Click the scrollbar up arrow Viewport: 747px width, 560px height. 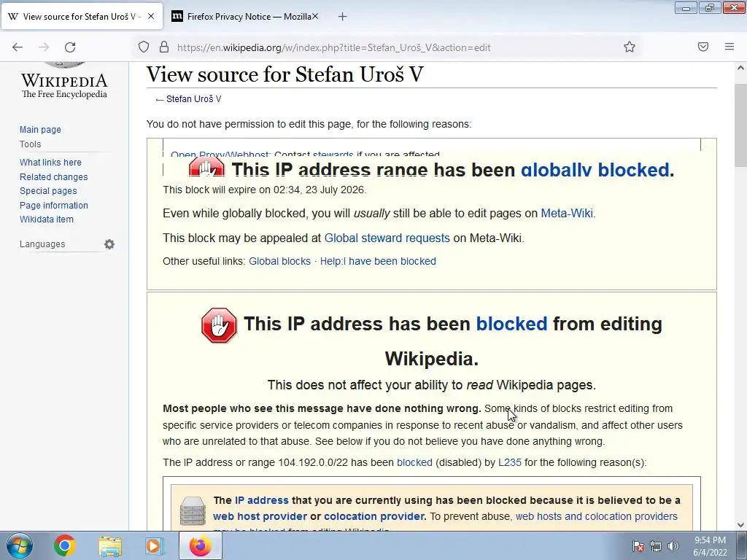[741, 68]
